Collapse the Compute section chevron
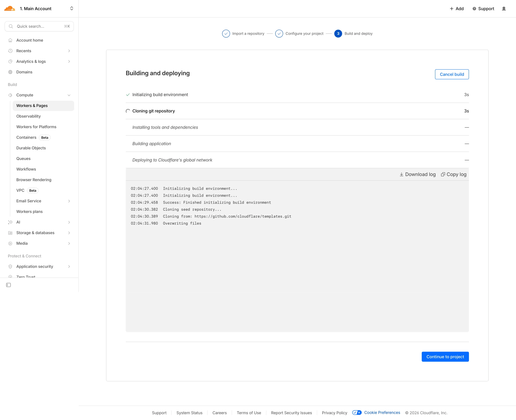The width and height of the screenshot is (516, 420). (69, 95)
